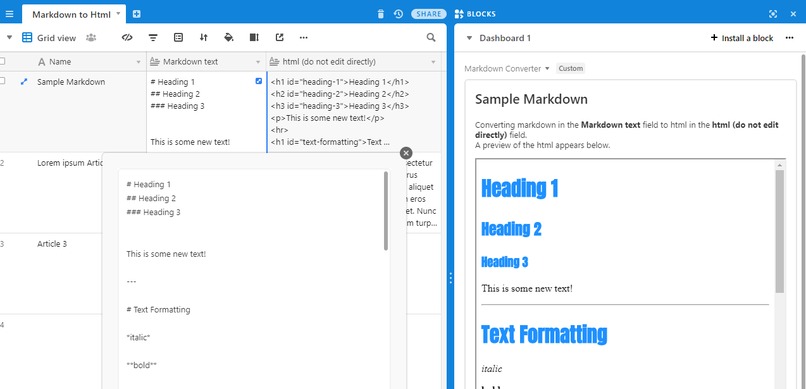
Task: Click inside the Markdown editor on '# Text Formatting'
Action: [x=158, y=310]
